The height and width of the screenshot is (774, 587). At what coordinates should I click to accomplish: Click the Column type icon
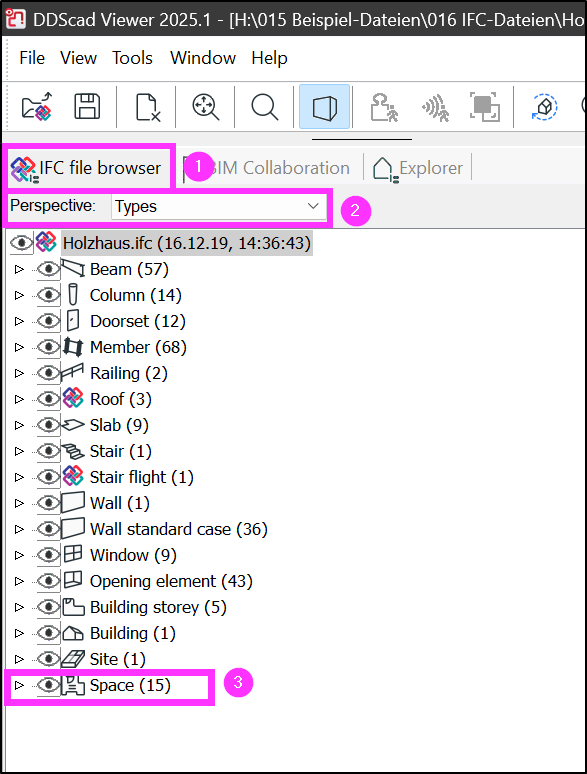[73, 295]
